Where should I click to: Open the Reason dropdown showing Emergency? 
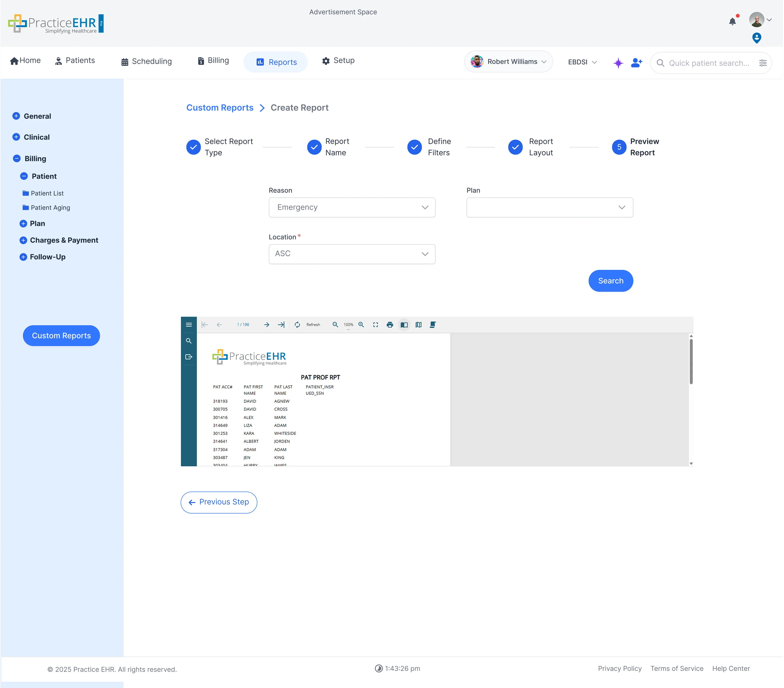coord(352,207)
